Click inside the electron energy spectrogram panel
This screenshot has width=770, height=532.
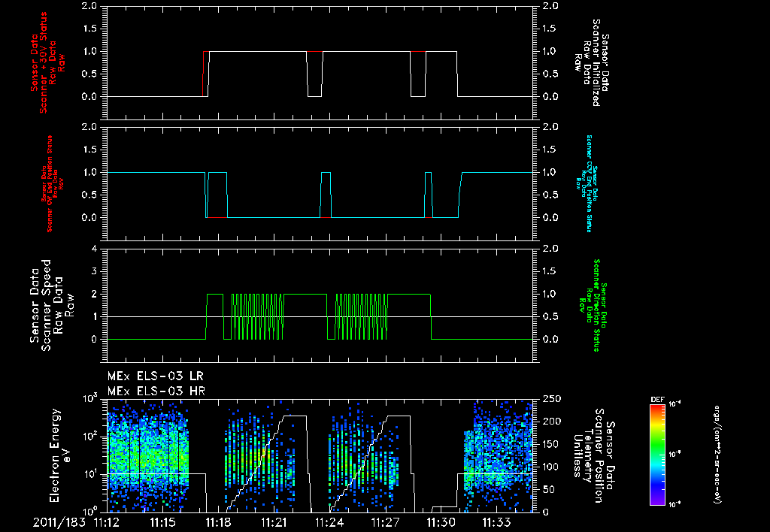point(320,456)
